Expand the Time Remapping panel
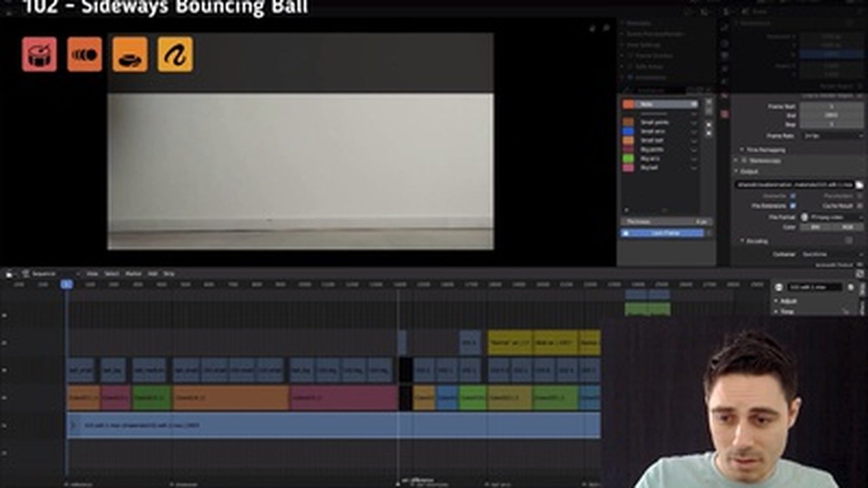Image resolution: width=868 pixels, height=488 pixels. click(x=743, y=150)
